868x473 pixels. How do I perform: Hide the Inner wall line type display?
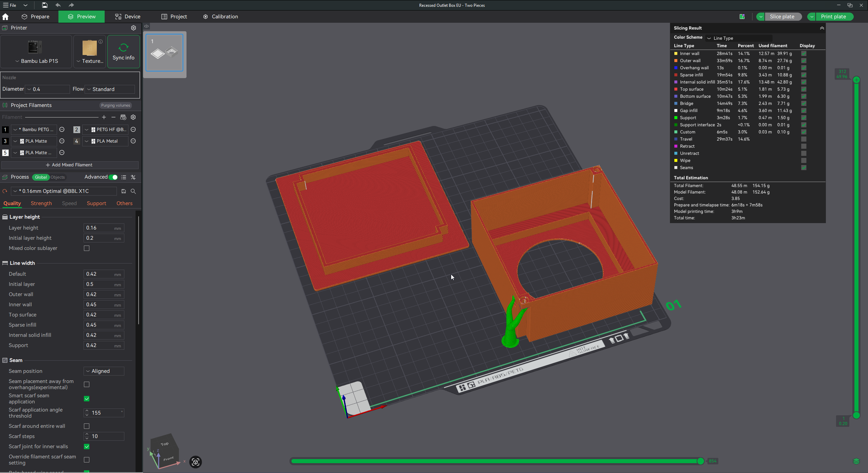point(803,53)
